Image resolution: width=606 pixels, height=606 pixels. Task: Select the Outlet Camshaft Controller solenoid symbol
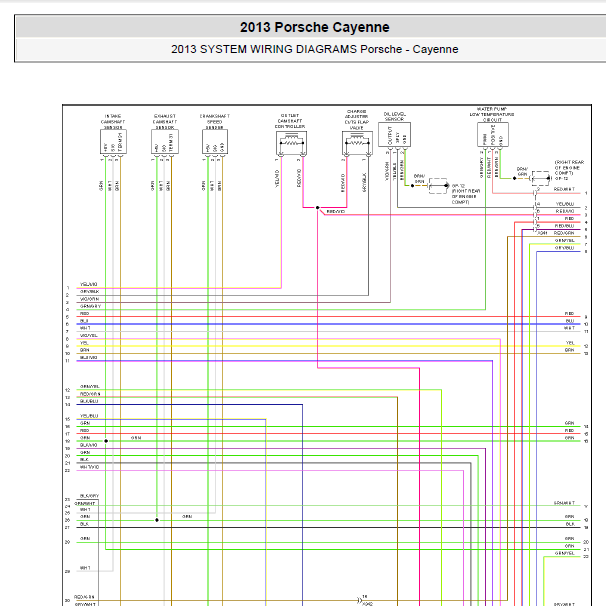pyautogui.click(x=291, y=143)
